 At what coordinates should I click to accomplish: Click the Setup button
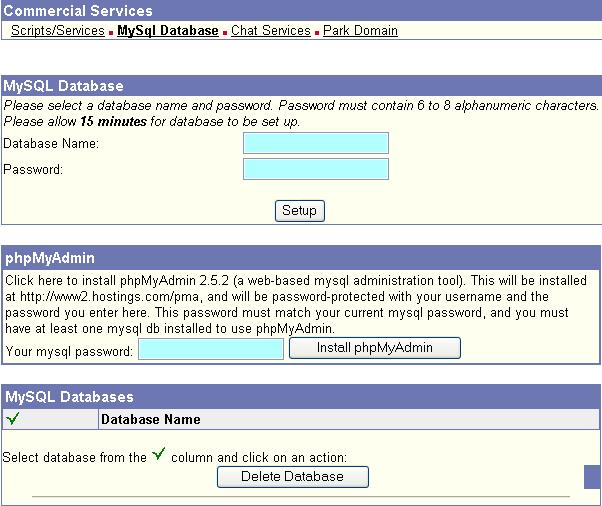(300, 211)
